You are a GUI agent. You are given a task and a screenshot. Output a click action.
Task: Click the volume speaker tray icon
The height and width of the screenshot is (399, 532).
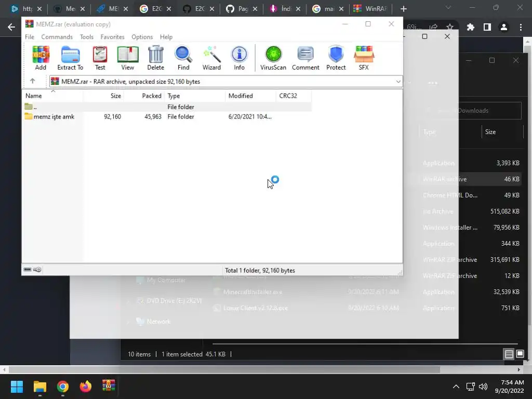point(483,387)
